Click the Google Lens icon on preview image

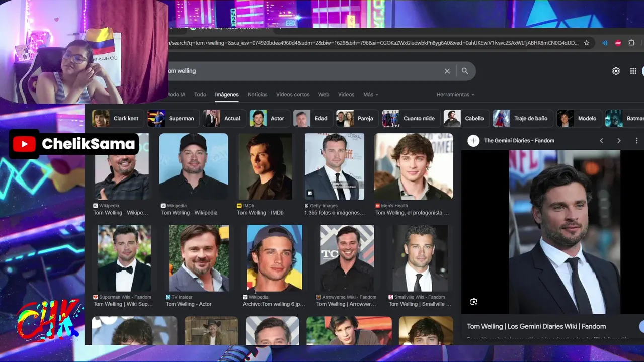pyautogui.click(x=473, y=302)
